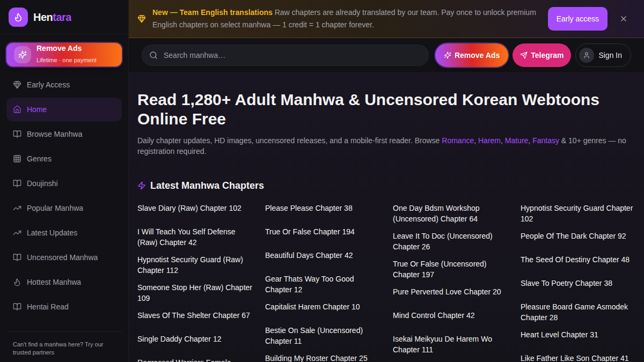
Task: Open "Single Daddy Chapter 12"
Action: click(x=179, y=339)
